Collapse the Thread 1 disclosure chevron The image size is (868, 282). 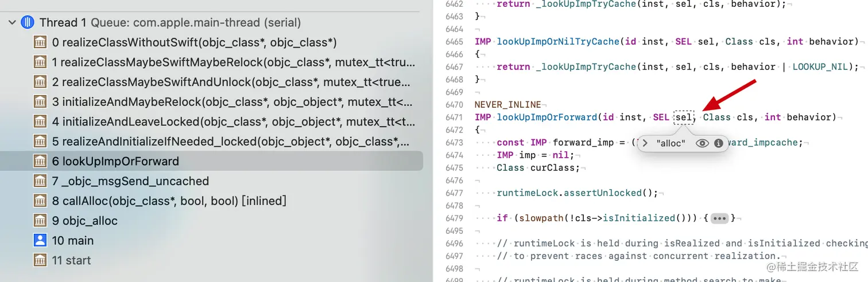pyautogui.click(x=11, y=23)
